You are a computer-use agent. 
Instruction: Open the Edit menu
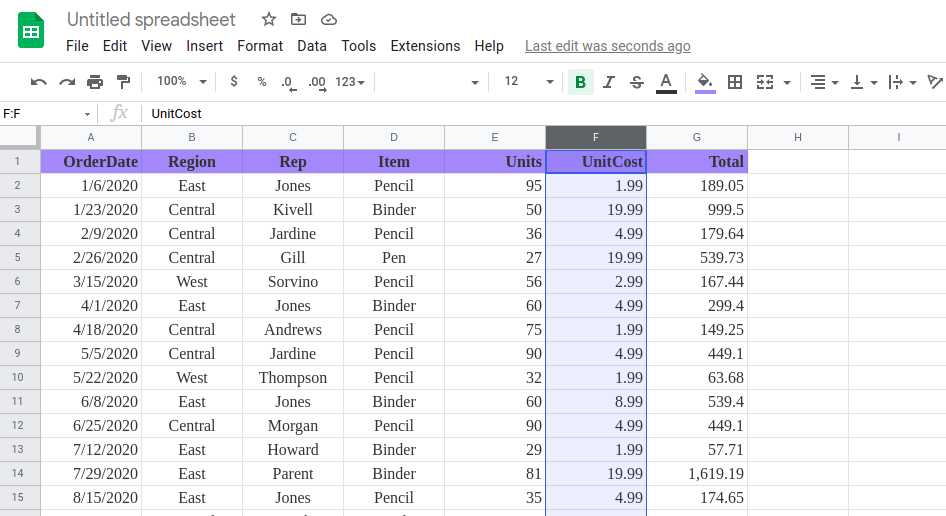(x=115, y=46)
